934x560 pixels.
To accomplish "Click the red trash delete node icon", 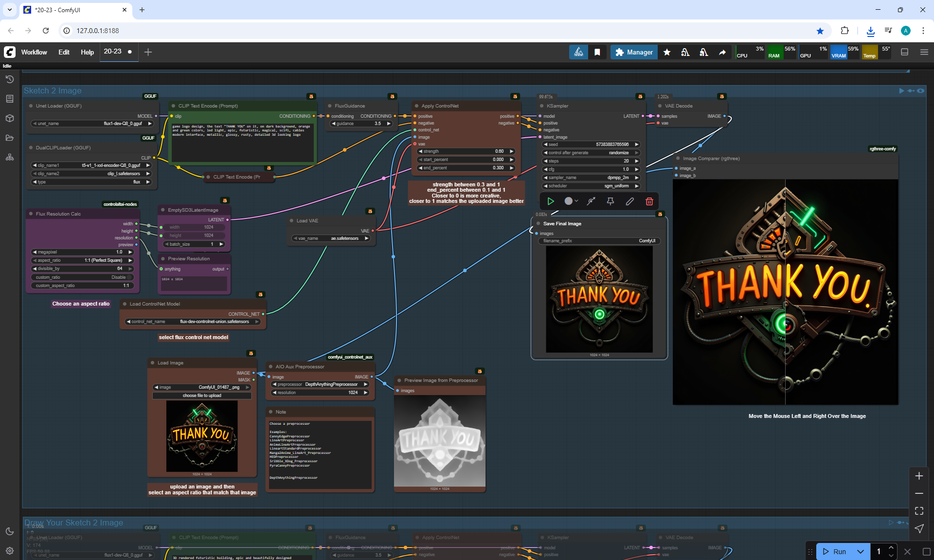I will pyautogui.click(x=649, y=201).
